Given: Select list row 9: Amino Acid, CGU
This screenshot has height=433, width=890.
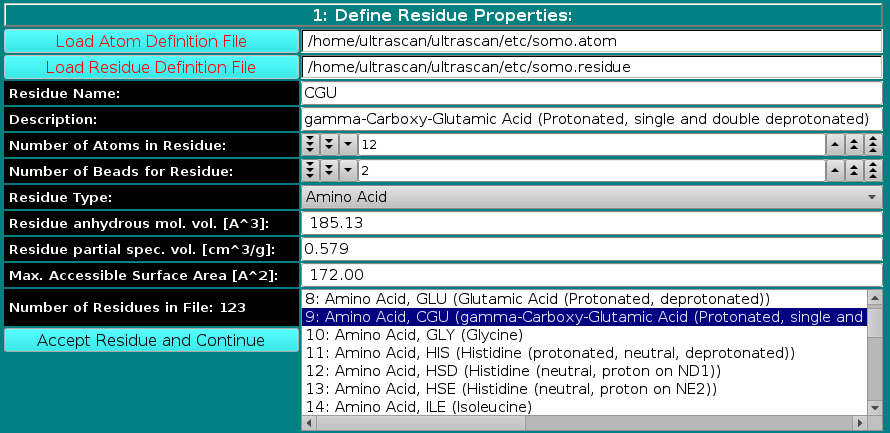Looking at the screenshot, I should point(585,317).
